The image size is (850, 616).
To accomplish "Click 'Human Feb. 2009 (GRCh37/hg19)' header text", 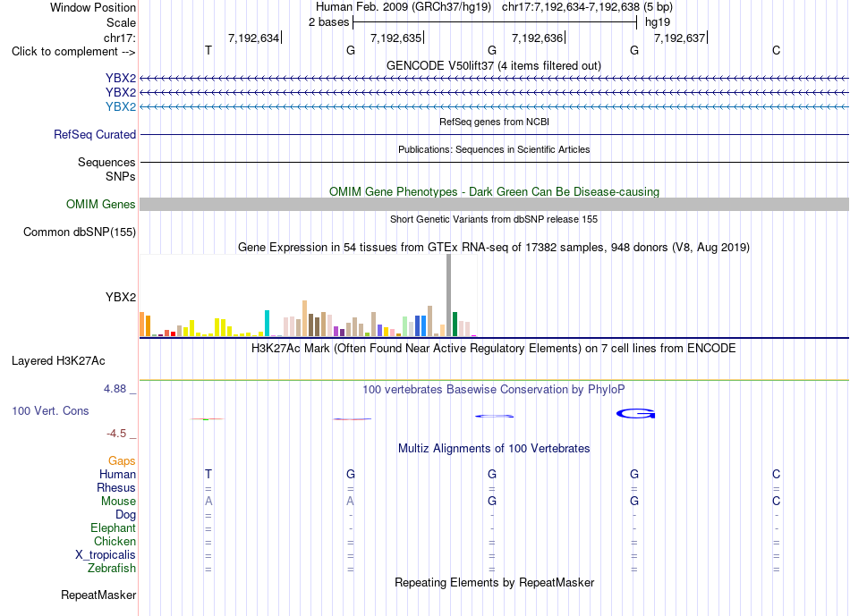I will point(404,7).
